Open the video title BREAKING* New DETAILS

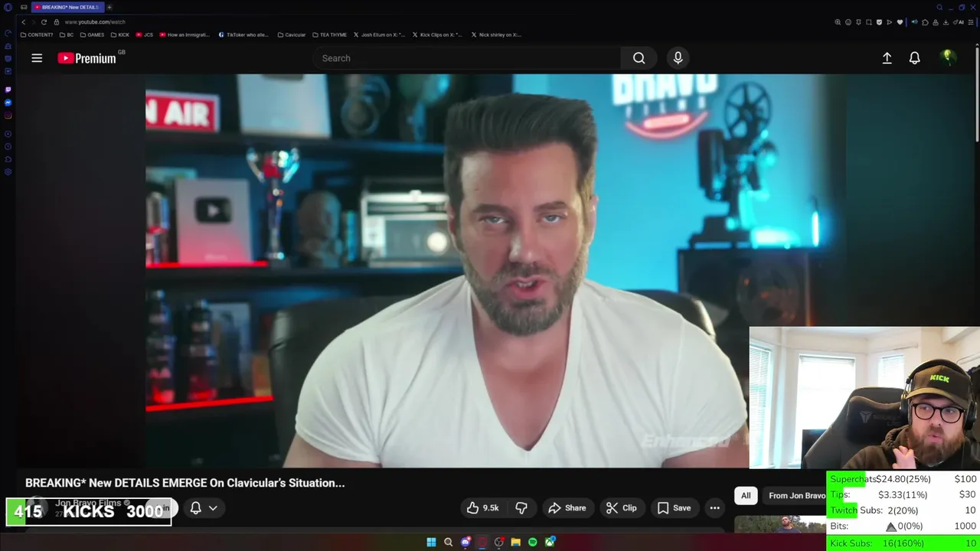tap(185, 483)
